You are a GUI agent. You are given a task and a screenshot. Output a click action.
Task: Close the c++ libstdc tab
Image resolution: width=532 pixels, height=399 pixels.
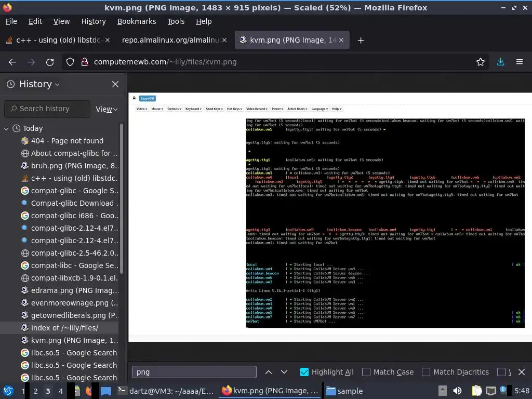pyautogui.click(x=107, y=40)
